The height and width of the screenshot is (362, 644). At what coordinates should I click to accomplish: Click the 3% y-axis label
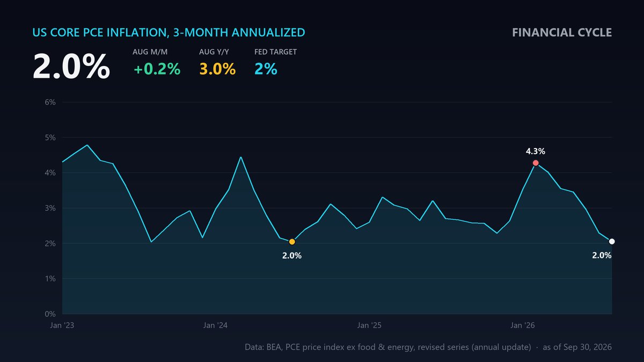50,208
